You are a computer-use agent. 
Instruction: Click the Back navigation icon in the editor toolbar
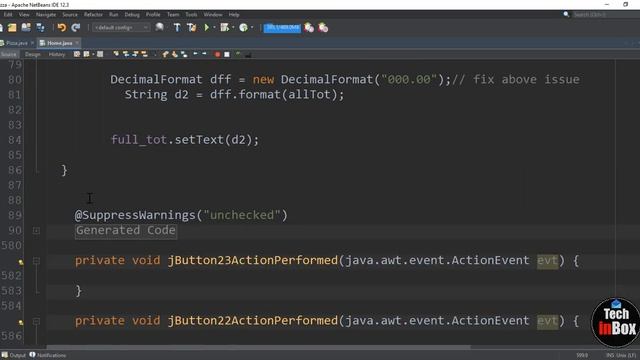tap(86, 54)
